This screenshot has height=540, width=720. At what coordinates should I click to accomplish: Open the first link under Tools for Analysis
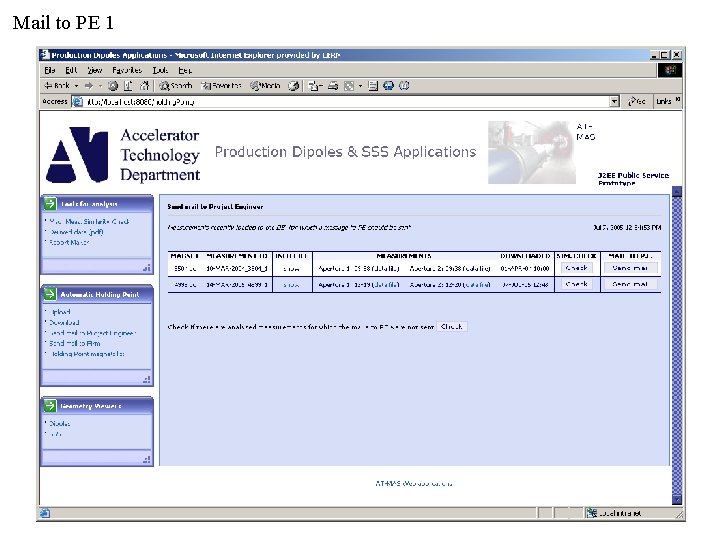coord(89,221)
